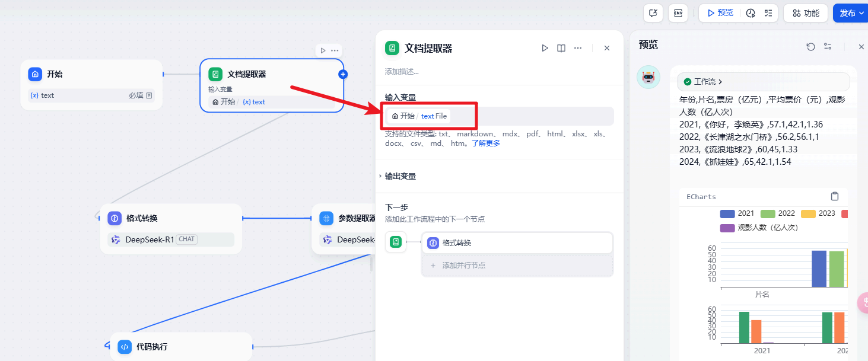This screenshot has width=868, height=361.
Task: Open run history clock icon
Action: pos(751,13)
